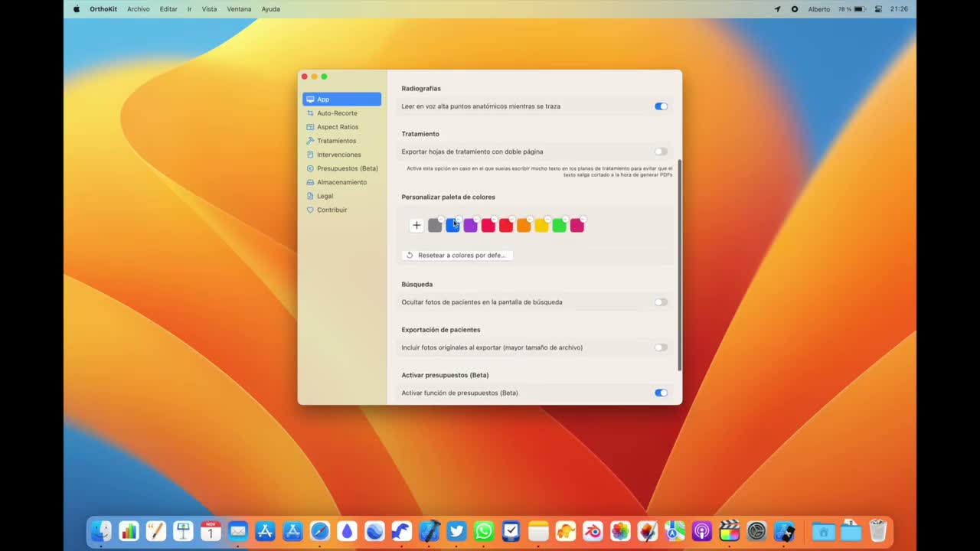Image resolution: width=980 pixels, height=551 pixels.
Task: Open Almacenamiento section in sidebar
Action: [341, 182]
